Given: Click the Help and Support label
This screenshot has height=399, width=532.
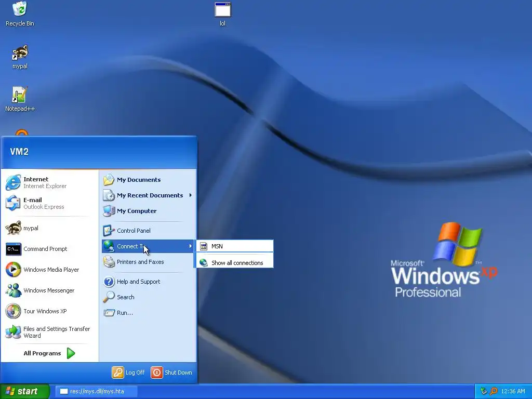Looking at the screenshot, I should pyautogui.click(x=138, y=282).
